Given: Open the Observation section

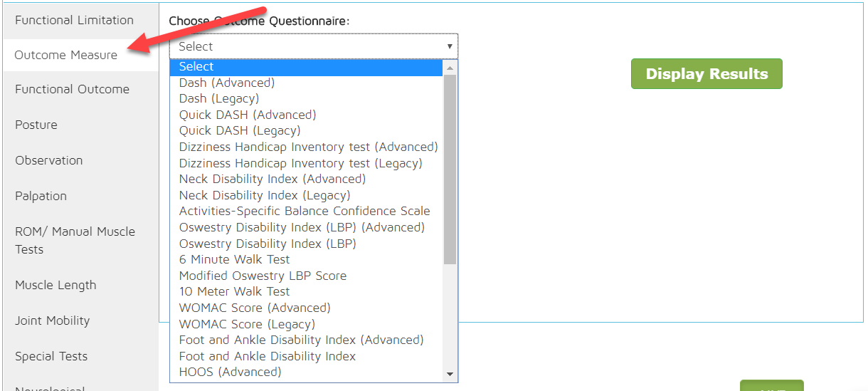Looking at the screenshot, I should (x=49, y=160).
